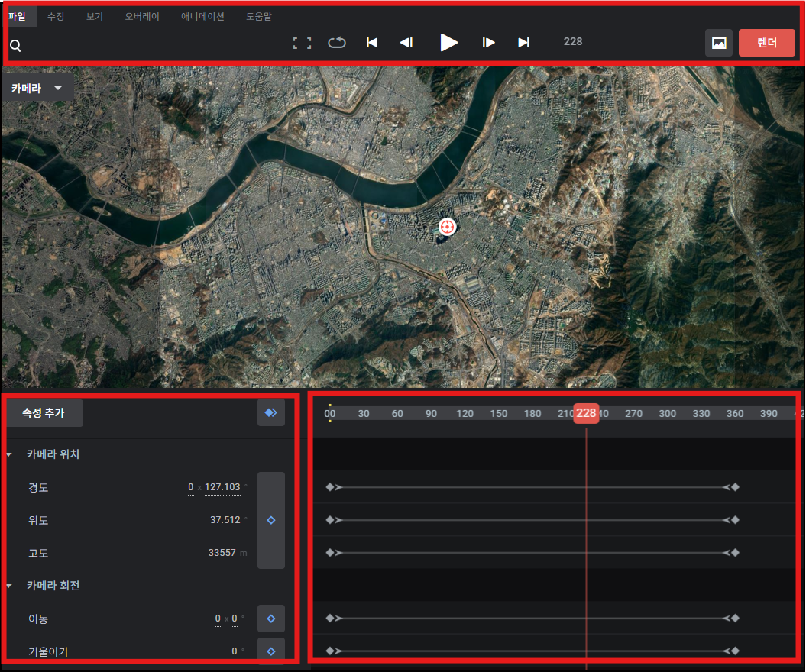This screenshot has height=672, width=806.
Task: Play the animation
Action: click(x=448, y=42)
